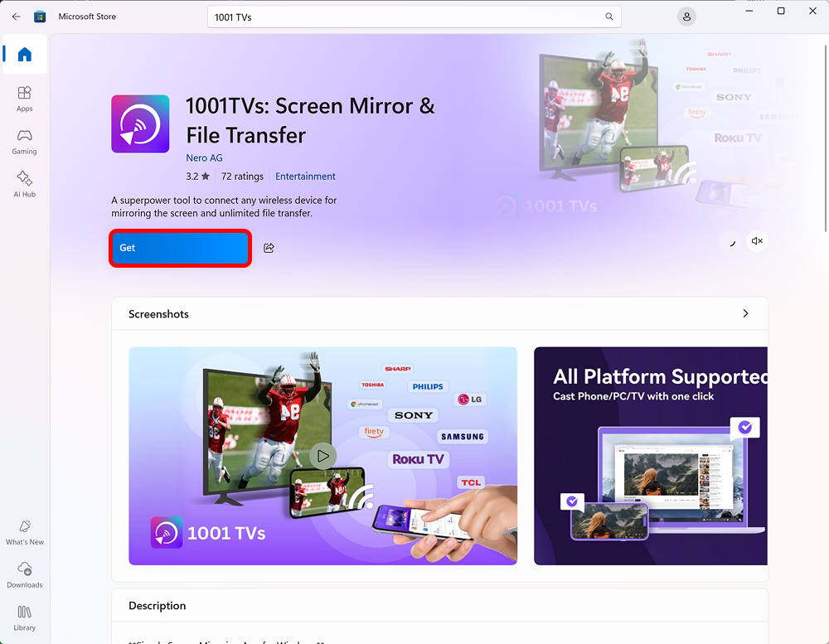Click the Microsoft Store logo icon
The height and width of the screenshot is (644, 829).
40,17
